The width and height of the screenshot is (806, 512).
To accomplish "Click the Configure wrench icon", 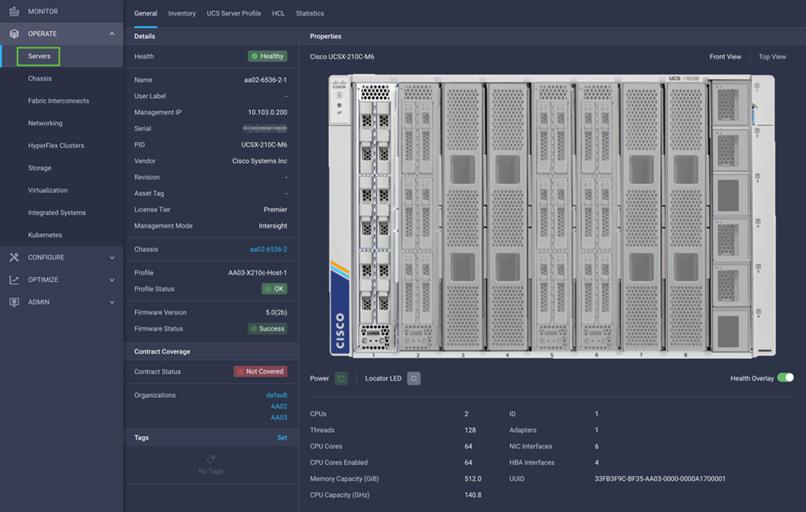I will click(14, 257).
